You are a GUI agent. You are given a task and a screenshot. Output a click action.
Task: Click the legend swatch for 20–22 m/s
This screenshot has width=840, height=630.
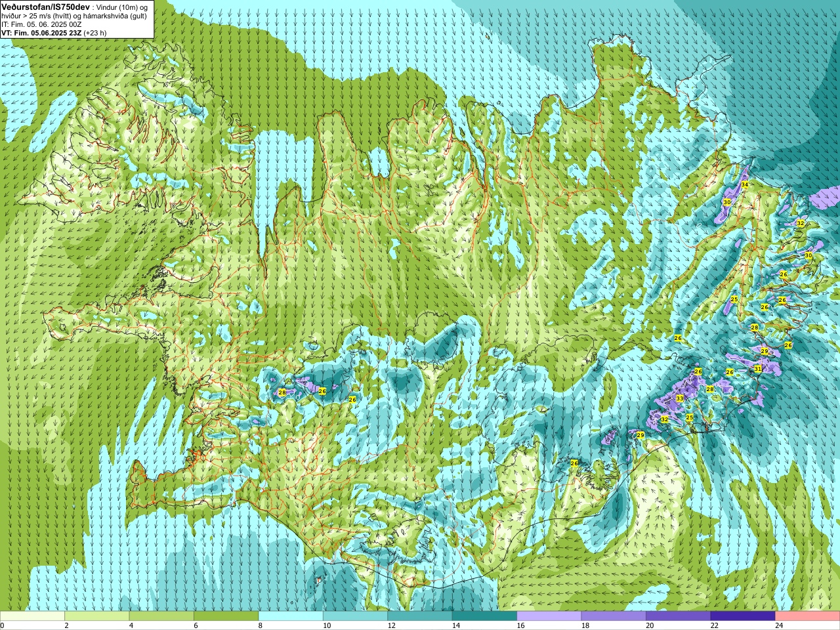tap(679, 616)
